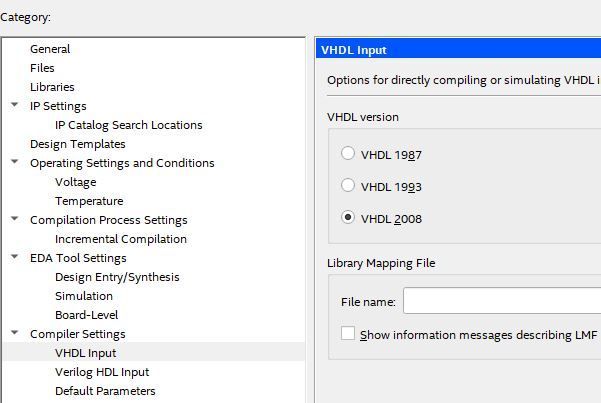Open Verilog HDL Input settings
Screen dimensions: 601x403
pos(102,372)
